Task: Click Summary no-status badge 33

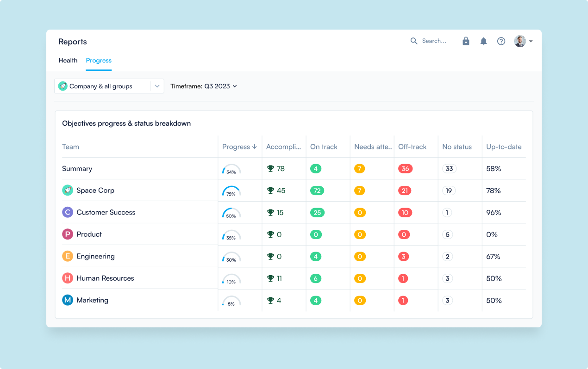Action: pyautogui.click(x=449, y=169)
